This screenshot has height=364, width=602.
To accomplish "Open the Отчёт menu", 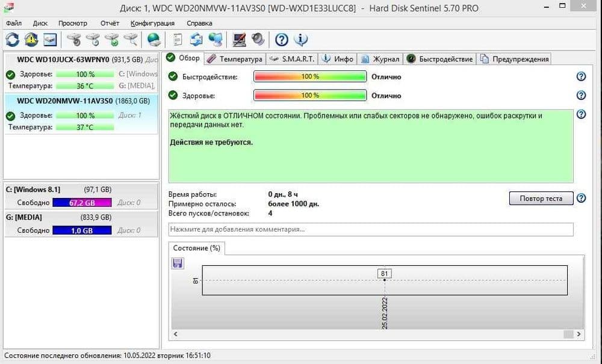I will point(110,23).
